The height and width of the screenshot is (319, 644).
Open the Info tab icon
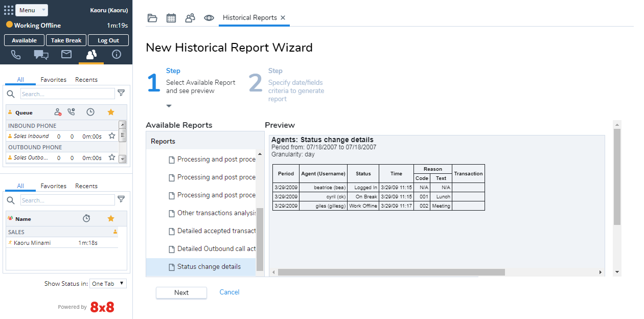click(117, 54)
